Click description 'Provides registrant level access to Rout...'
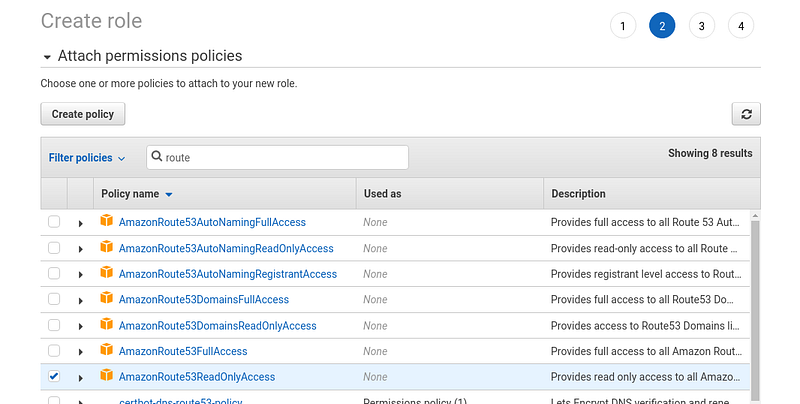 [646, 274]
